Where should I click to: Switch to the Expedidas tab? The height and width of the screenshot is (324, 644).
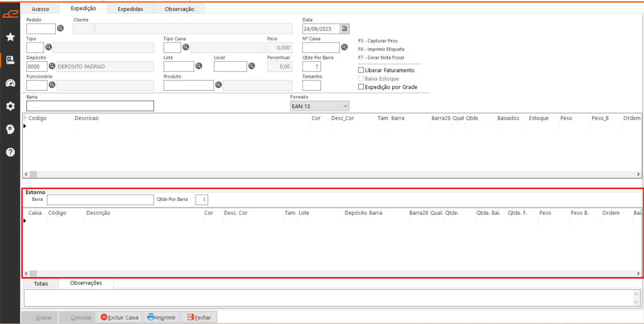pyautogui.click(x=130, y=9)
